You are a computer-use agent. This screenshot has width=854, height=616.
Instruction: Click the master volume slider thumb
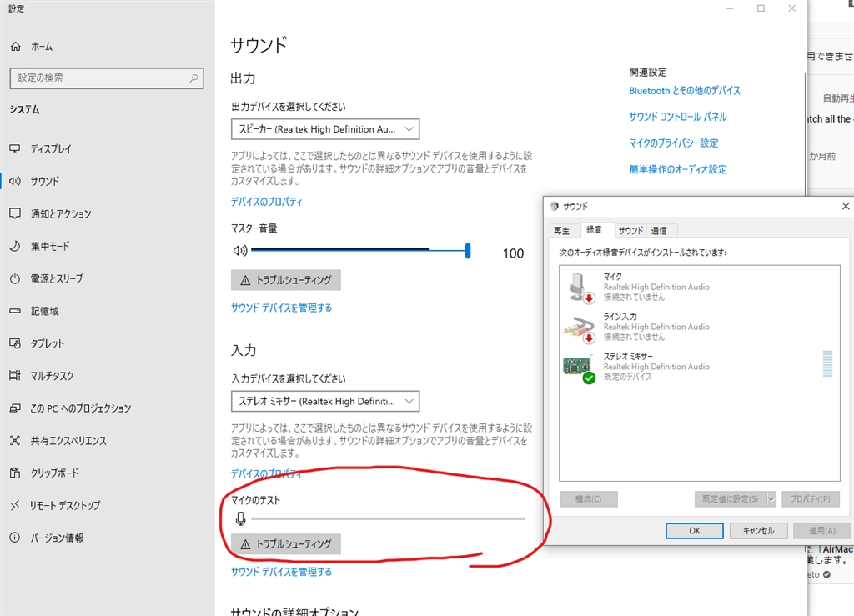(468, 251)
